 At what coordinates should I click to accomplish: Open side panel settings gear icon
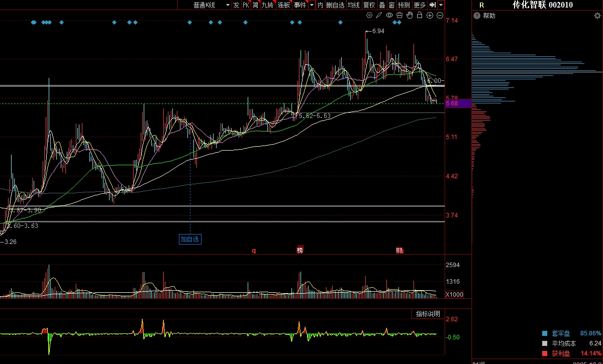click(597, 16)
